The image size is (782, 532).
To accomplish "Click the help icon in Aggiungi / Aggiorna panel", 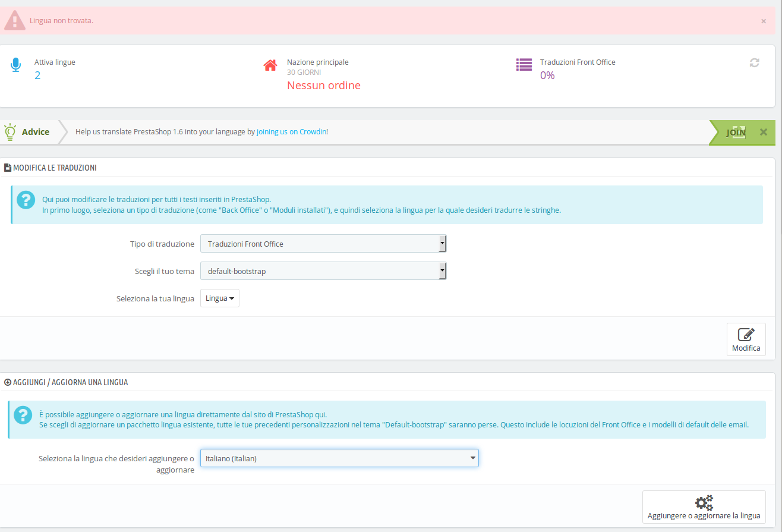I will 23,415.
